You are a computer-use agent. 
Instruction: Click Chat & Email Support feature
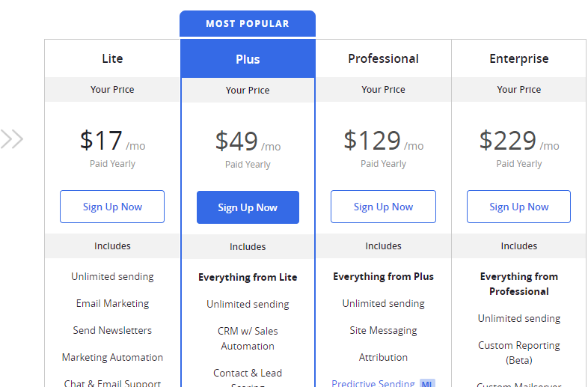click(x=112, y=383)
